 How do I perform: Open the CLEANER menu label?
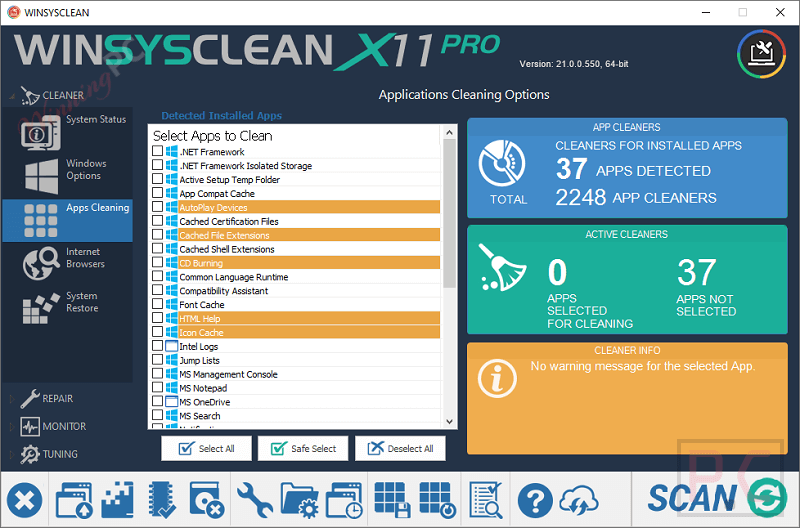click(x=63, y=95)
